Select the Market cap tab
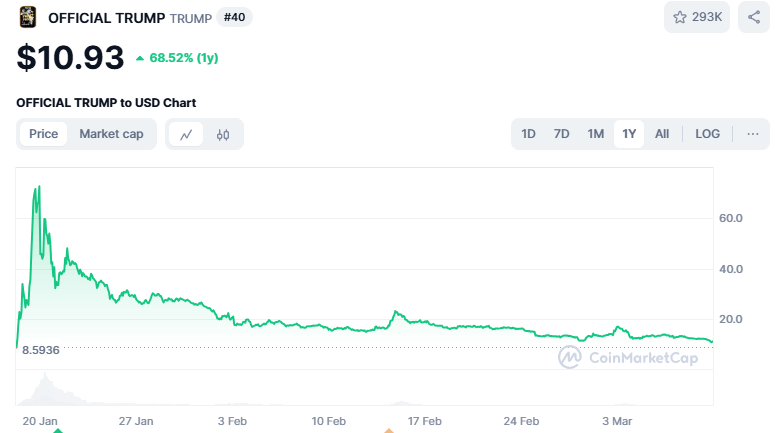The image size is (776, 433). click(111, 134)
